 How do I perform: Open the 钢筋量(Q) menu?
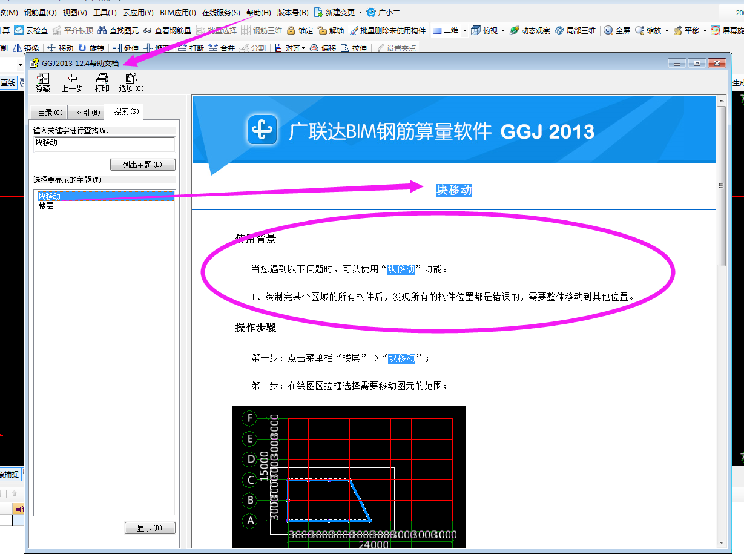coord(41,12)
